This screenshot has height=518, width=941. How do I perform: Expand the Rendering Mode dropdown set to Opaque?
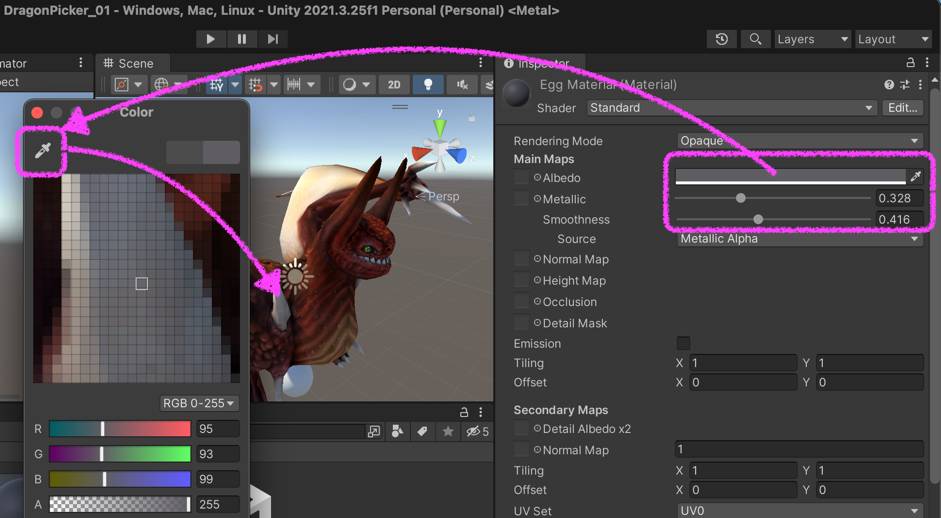pos(798,141)
